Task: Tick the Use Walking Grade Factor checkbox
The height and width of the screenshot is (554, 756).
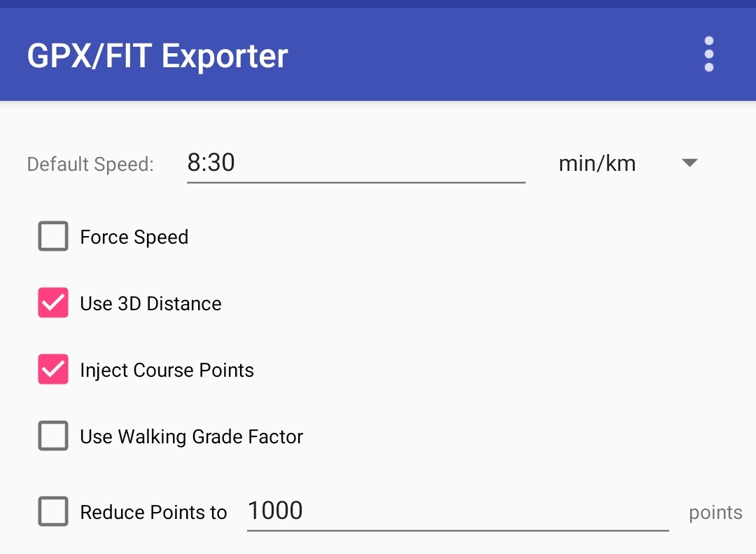Action: [53, 436]
